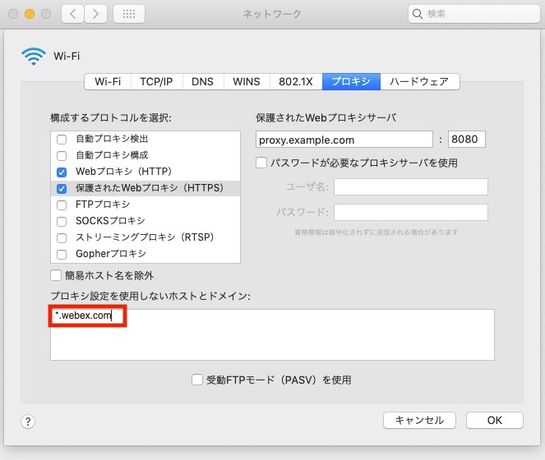Click the キャンセル button
This screenshot has width=545, height=460.
click(420, 420)
